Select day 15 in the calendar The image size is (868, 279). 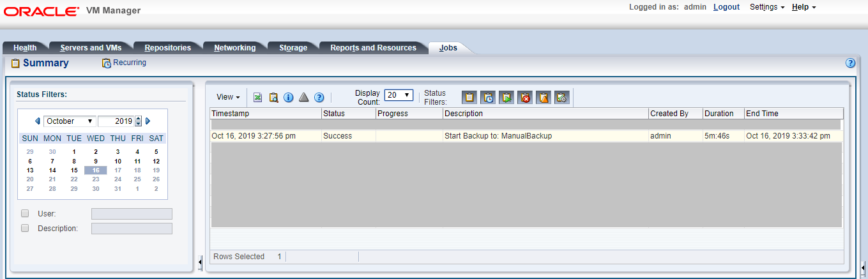coord(74,170)
